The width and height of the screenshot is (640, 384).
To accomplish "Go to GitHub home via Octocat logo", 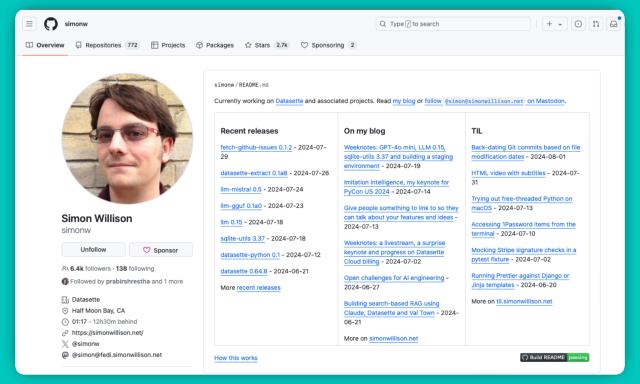I will pos(51,24).
